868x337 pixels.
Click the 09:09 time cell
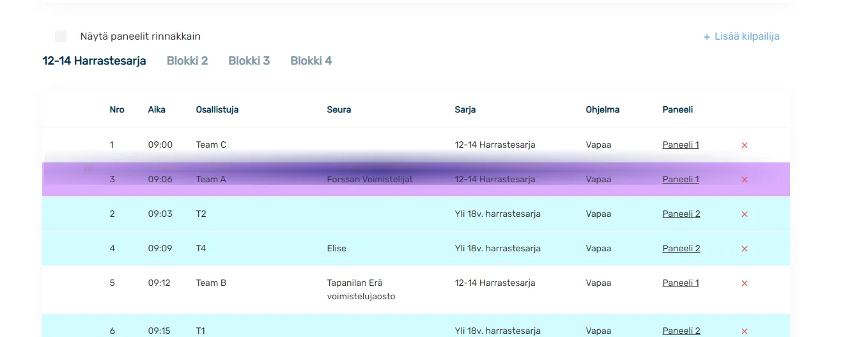coord(160,248)
